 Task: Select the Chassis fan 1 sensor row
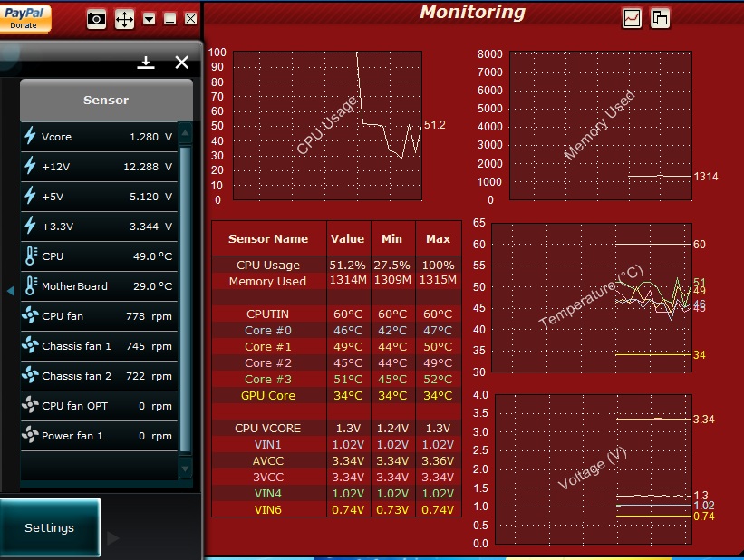99,346
